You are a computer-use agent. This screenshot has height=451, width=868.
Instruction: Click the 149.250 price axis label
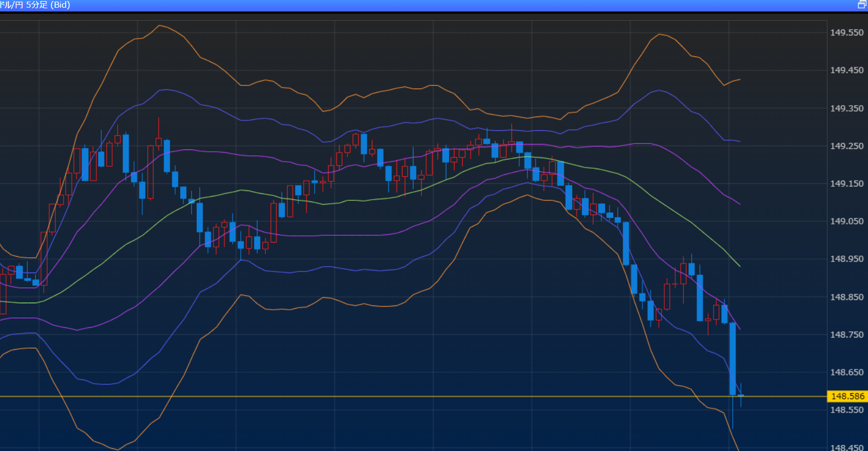(847, 146)
